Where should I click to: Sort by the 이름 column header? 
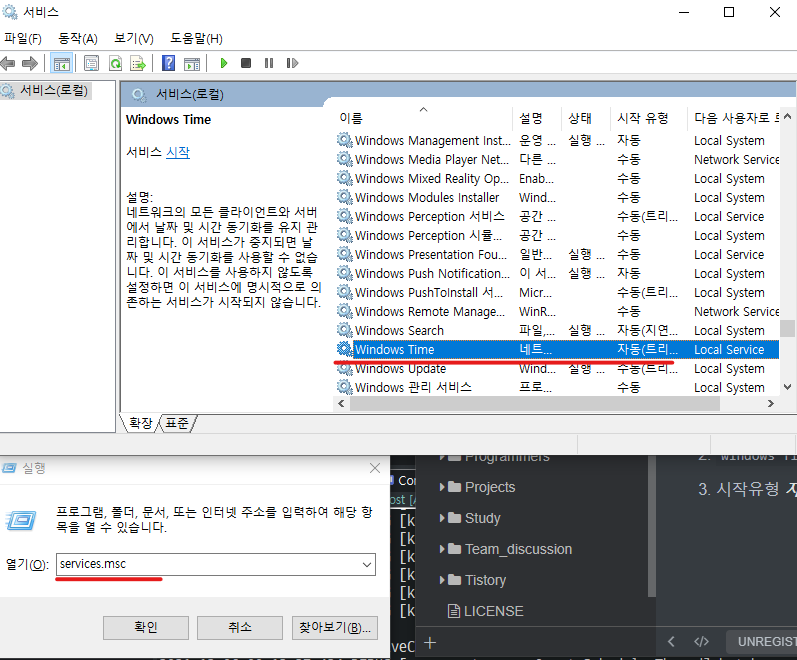pyautogui.click(x=424, y=118)
